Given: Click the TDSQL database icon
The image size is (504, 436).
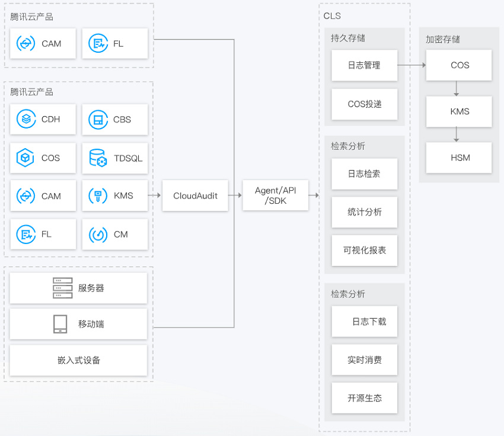Looking at the screenshot, I should point(98,158).
